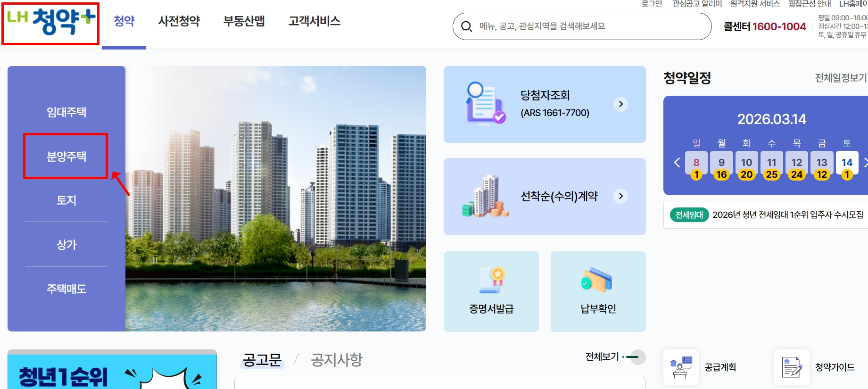
Task: Click the 로그인 link
Action: point(652,4)
